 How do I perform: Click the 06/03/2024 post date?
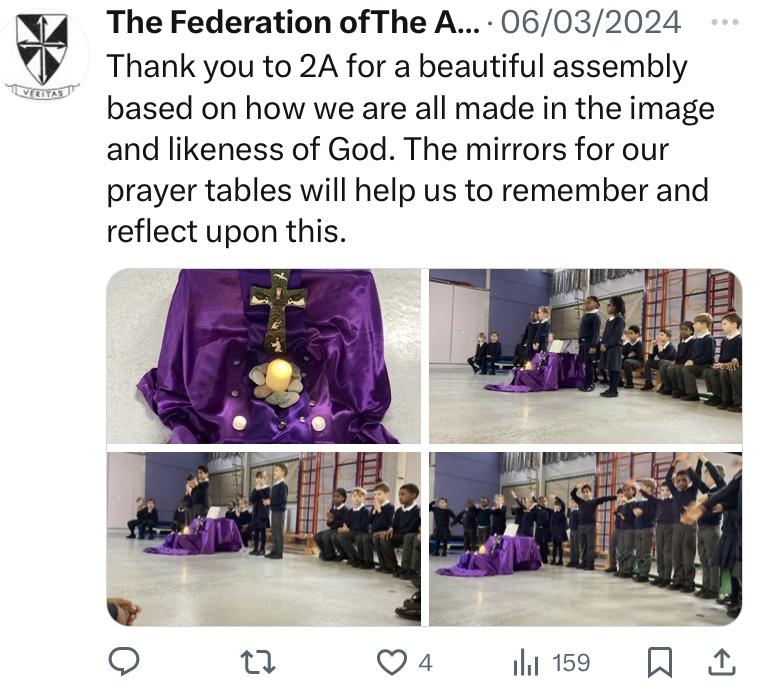(590, 22)
